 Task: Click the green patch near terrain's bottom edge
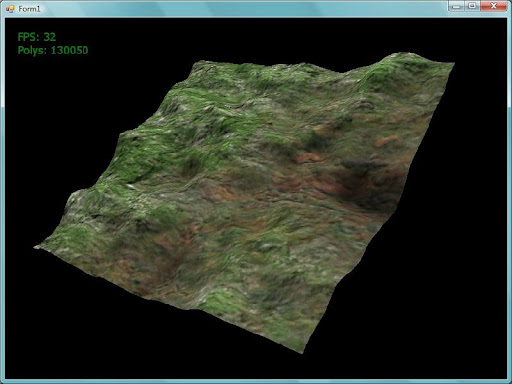[x=220, y=300]
